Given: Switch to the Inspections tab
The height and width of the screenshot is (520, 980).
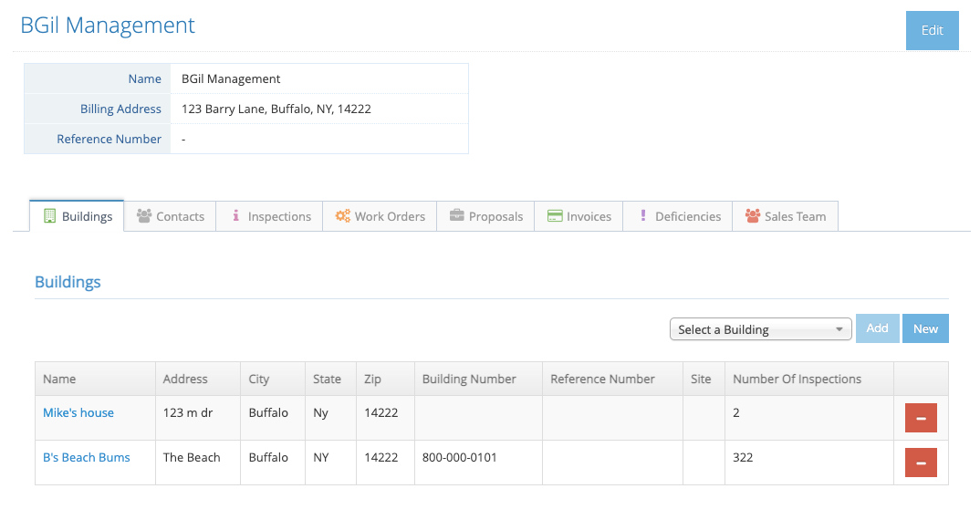Looking at the screenshot, I should [x=269, y=216].
